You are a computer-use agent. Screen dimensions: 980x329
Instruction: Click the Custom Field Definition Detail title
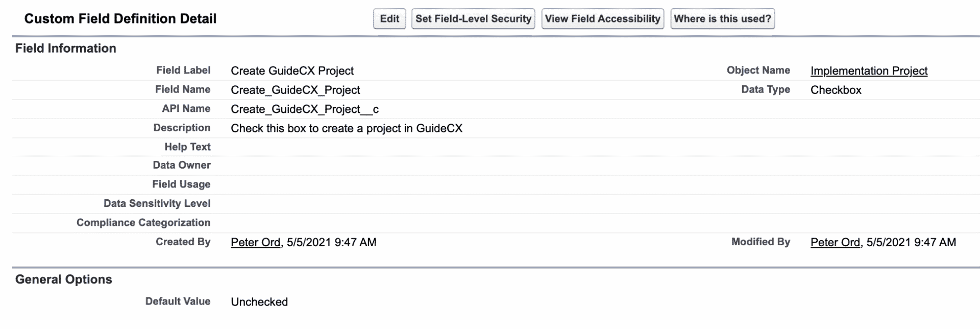pos(121,18)
